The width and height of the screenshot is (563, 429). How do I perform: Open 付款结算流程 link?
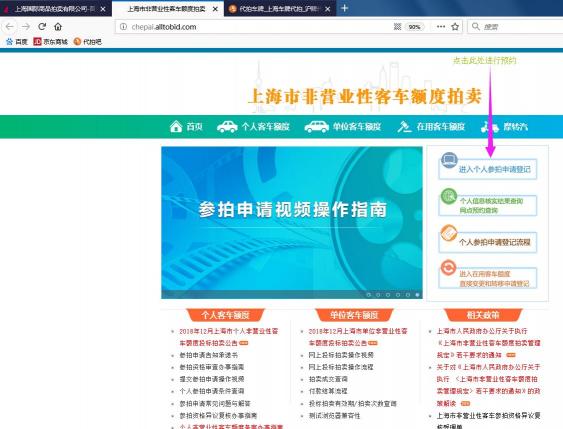click(x=328, y=391)
